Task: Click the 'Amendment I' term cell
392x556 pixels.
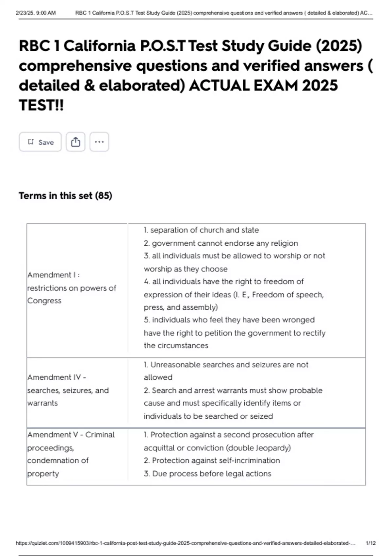Action: 72,288
